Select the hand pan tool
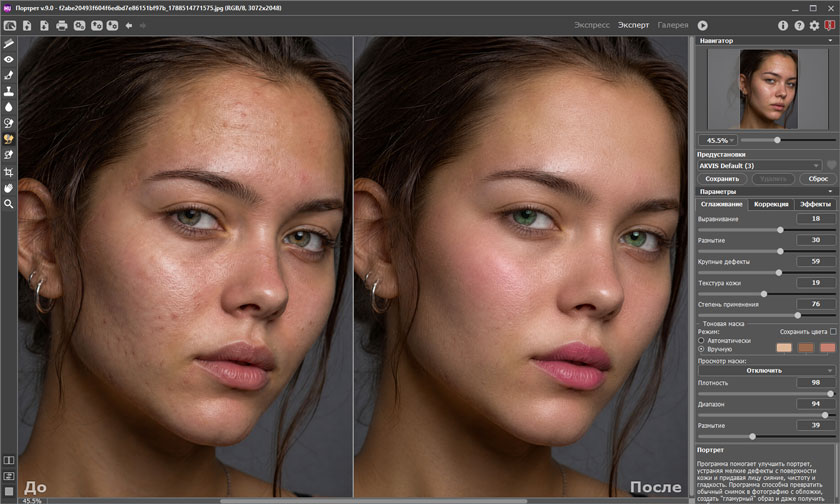The height and width of the screenshot is (504, 840). pyautogui.click(x=9, y=188)
